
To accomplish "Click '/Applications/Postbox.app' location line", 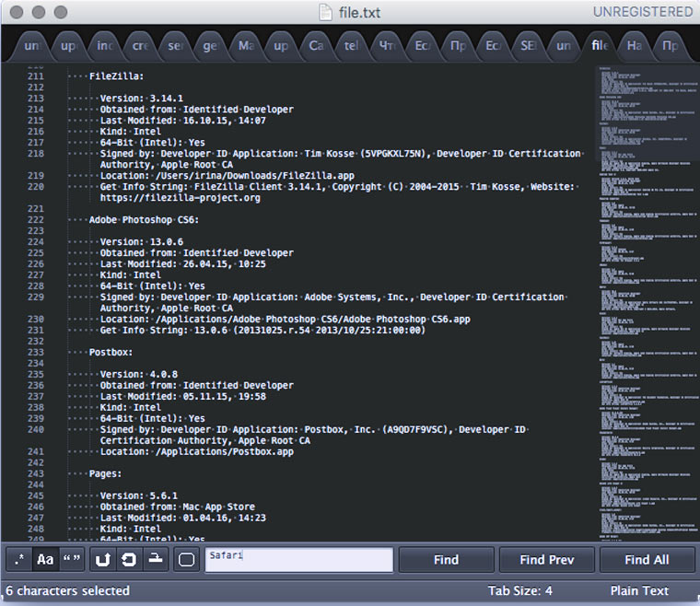I will 197,452.
